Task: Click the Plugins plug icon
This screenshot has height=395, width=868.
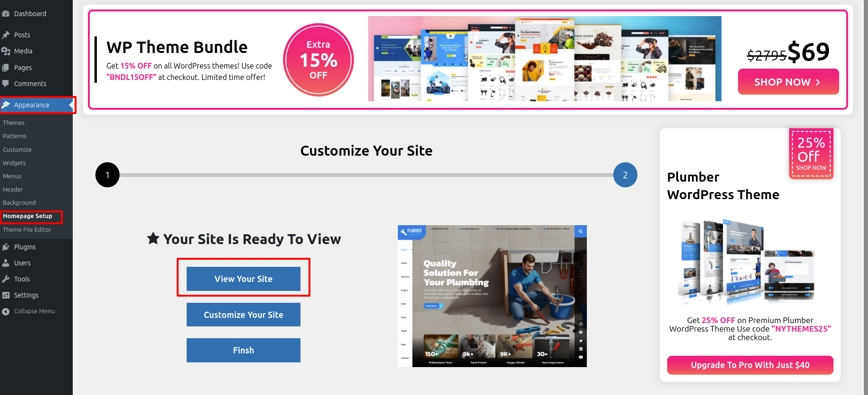Action: pyautogui.click(x=6, y=247)
